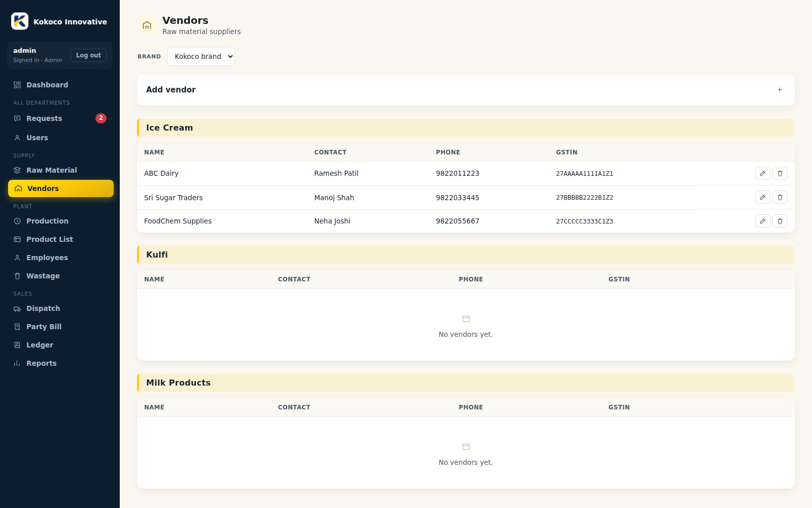Click FoodChem Supplies name cell
812x508 pixels.
click(x=178, y=221)
